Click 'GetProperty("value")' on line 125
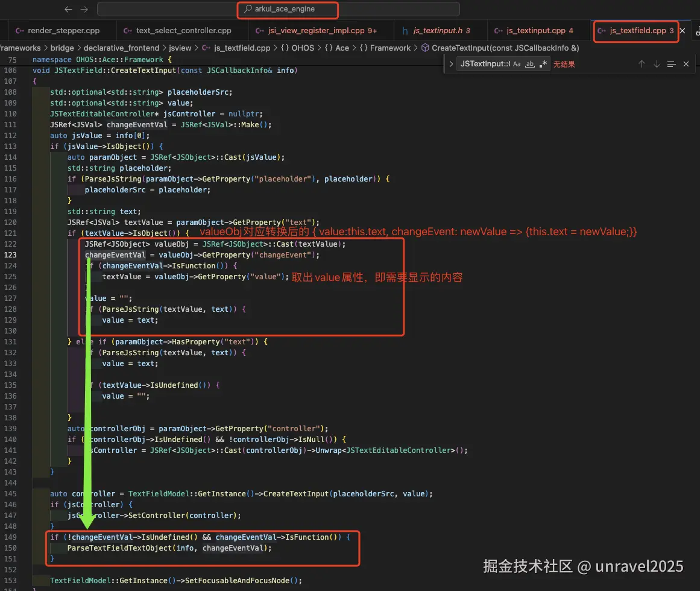The height and width of the screenshot is (591, 700). 242,277
